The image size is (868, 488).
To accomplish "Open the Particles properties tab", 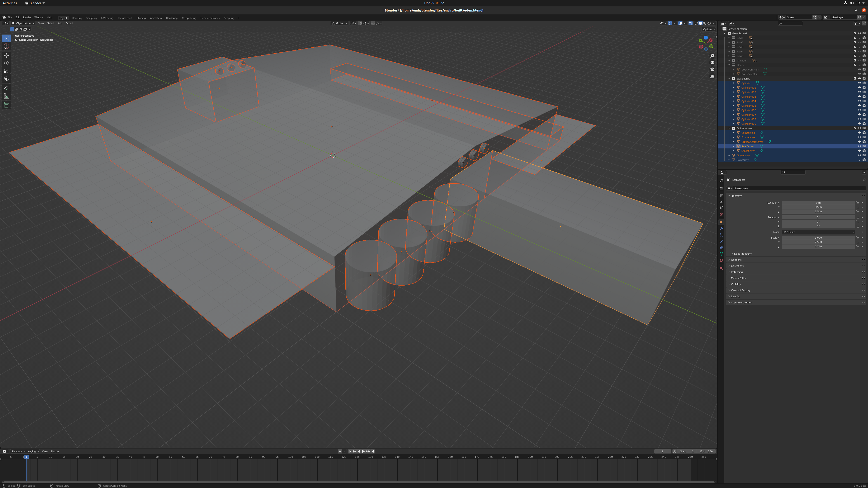I will (x=721, y=235).
